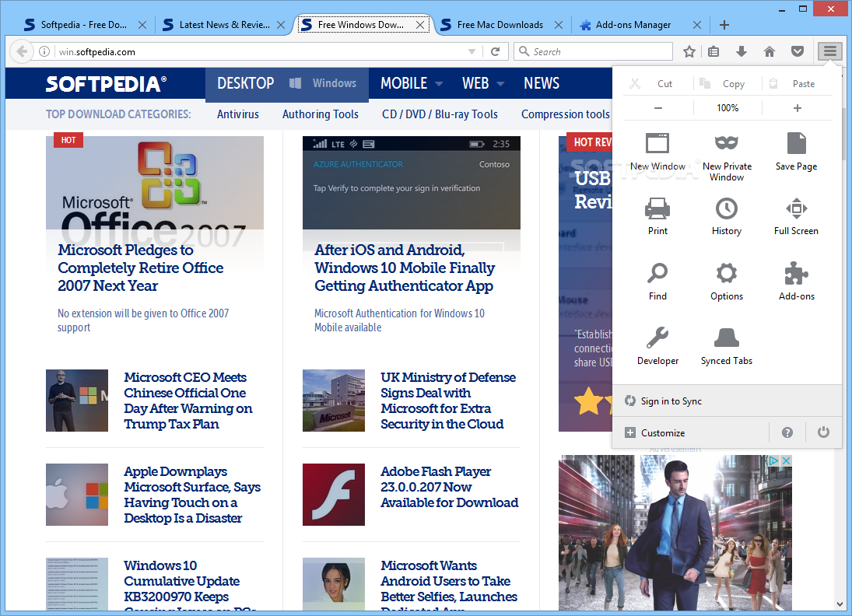
Task: Open a New Private Window
Action: click(727, 157)
